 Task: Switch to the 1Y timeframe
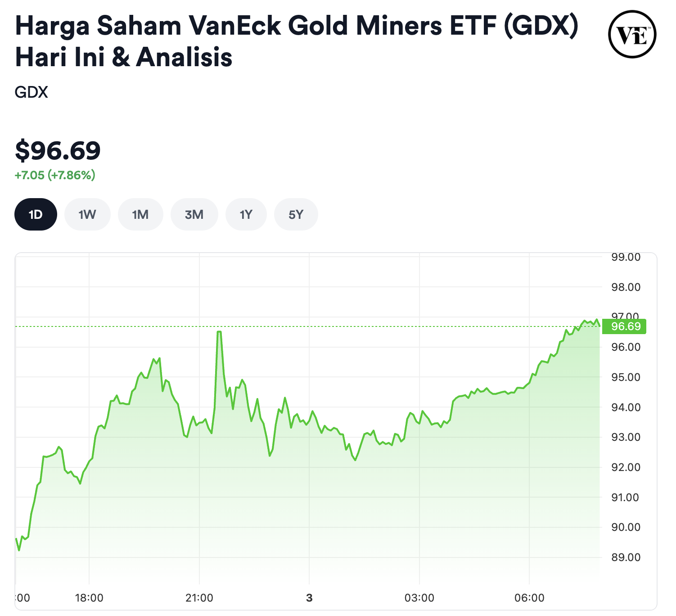[246, 214]
